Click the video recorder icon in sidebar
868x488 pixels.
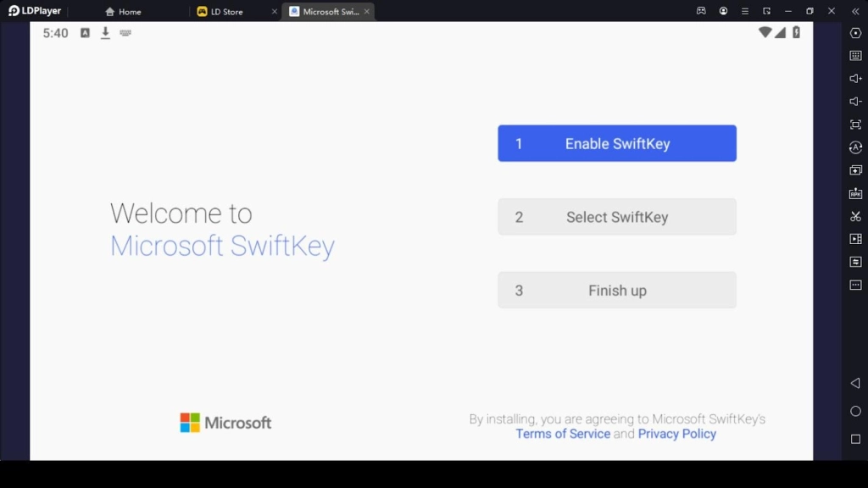855,239
